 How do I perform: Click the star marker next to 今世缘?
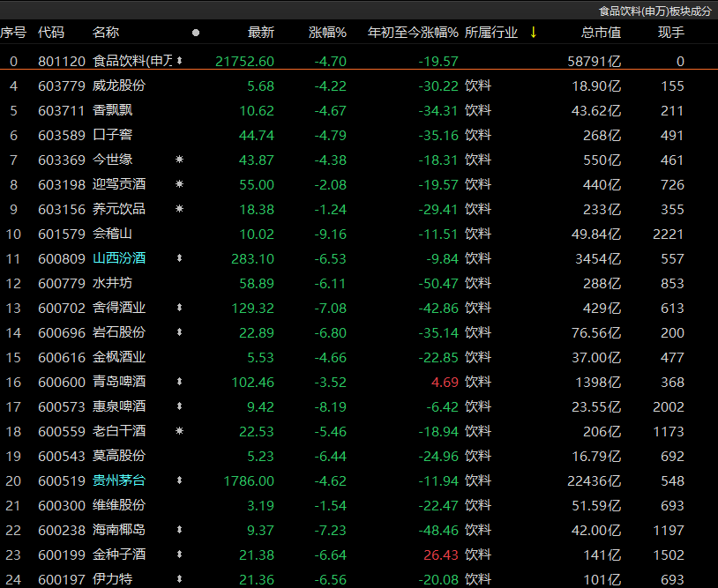tap(180, 160)
